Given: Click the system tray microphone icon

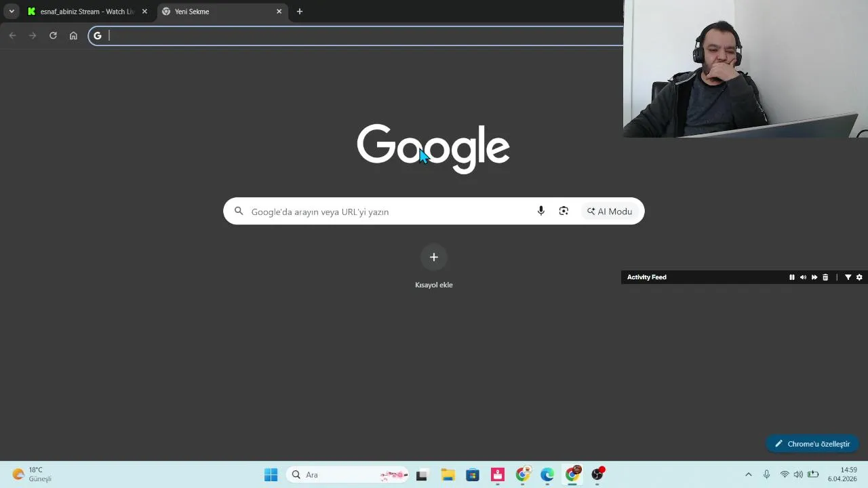Looking at the screenshot, I should (x=767, y=474).
